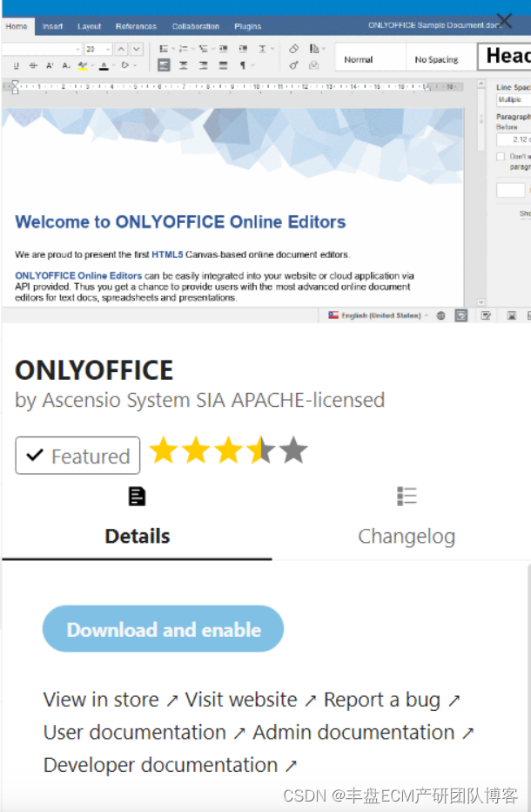Screen dimensions: 531x812
Task: Click the track changes icon in status bar
Action: (486, 315)
